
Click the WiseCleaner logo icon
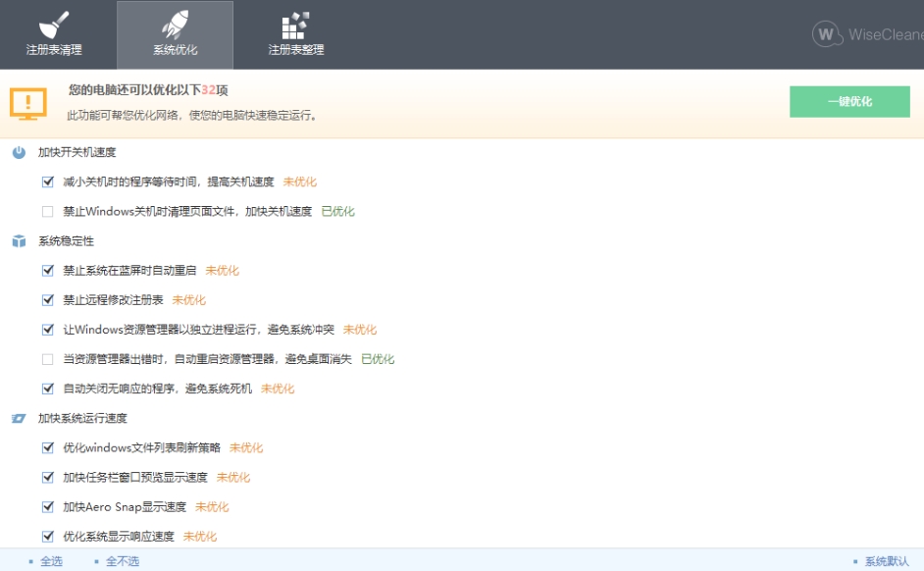tap(827, 34)
